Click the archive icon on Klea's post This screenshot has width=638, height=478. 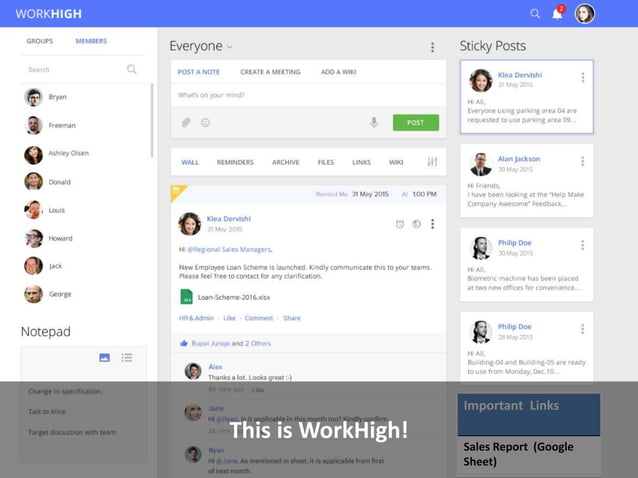(416, 224)
